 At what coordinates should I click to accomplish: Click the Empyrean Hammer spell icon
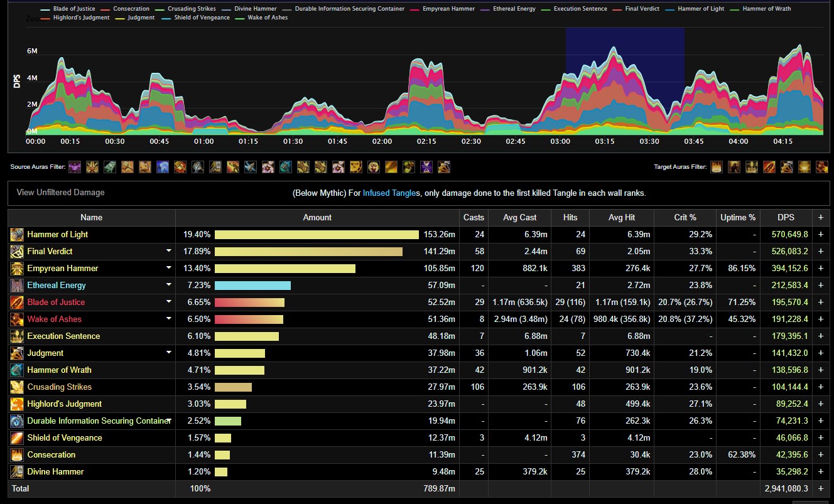[17, 268]
